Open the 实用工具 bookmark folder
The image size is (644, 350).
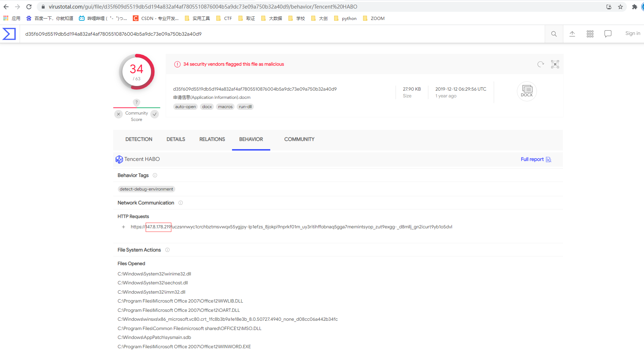tap(197, 18)
